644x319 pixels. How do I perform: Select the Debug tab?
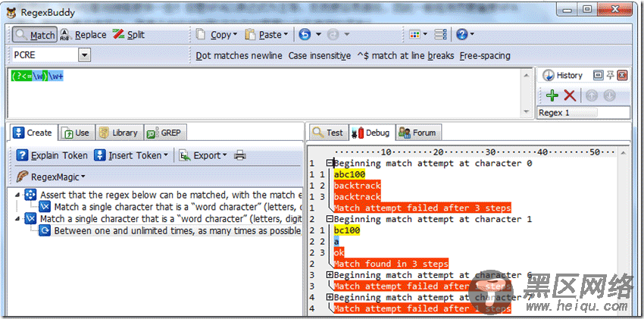(372, 132)
